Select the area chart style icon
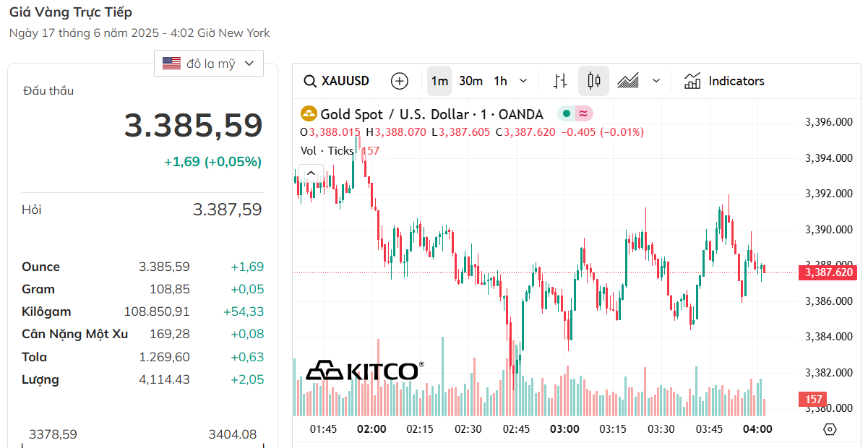 628,81
